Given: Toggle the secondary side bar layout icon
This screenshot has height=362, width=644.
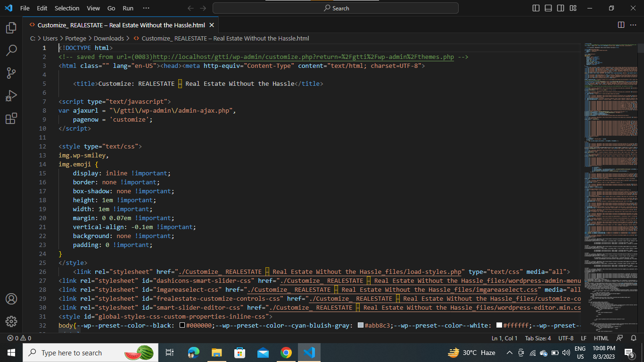Looking at the screenshot, I should (x=561, y=8).
